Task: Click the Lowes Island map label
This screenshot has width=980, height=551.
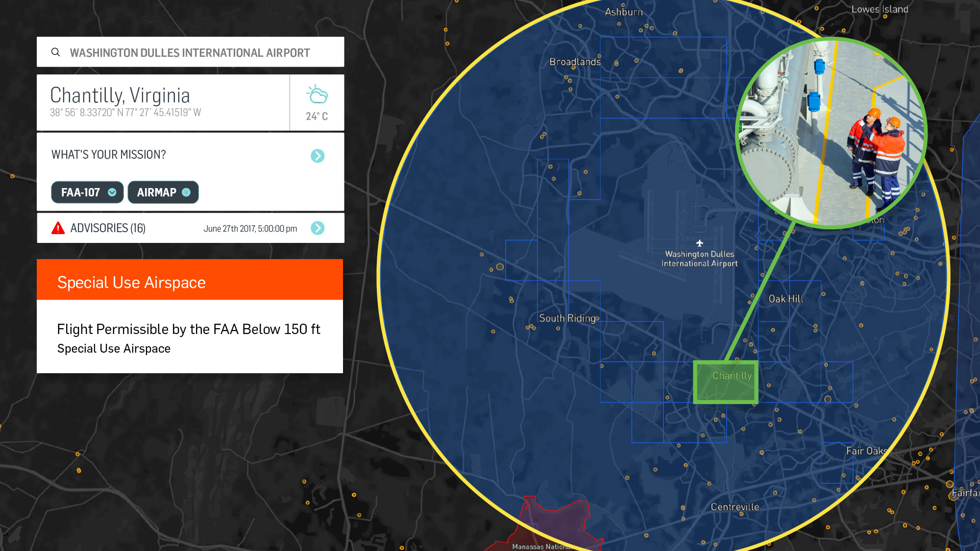Action: click(880, 9)
